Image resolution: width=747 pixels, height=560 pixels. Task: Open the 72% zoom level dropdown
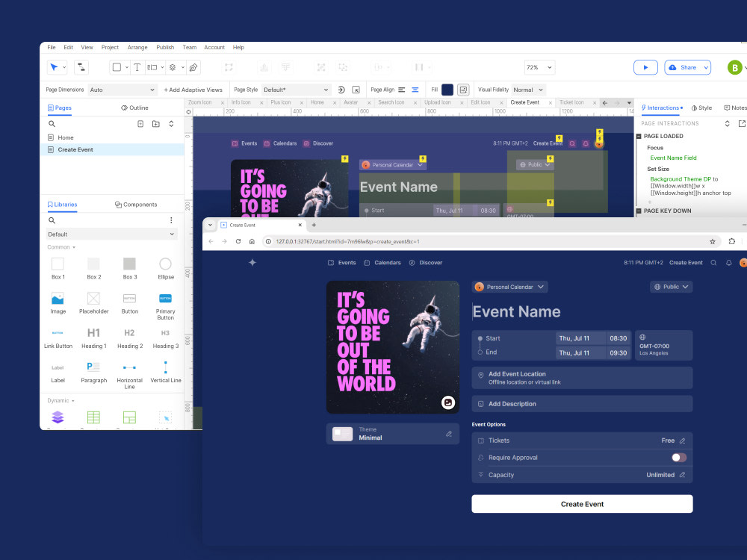coord(539,67)
